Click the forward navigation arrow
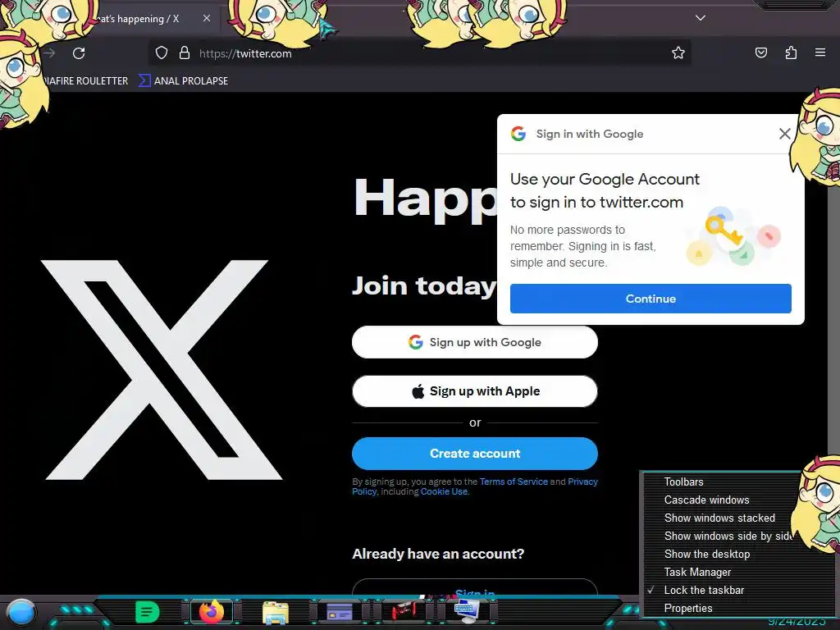 pos(50,53)
